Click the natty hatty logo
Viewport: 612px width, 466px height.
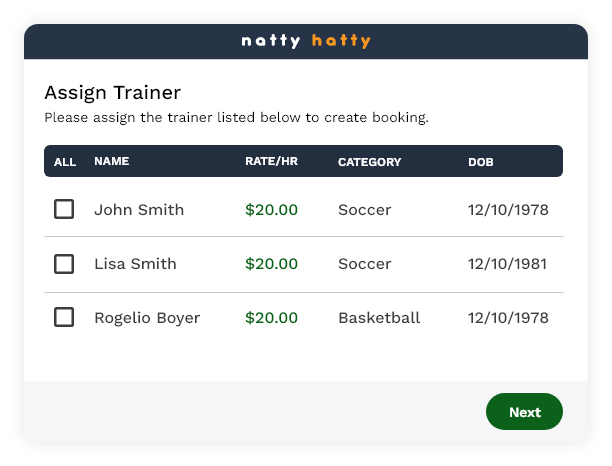click(x=306, y=41)
